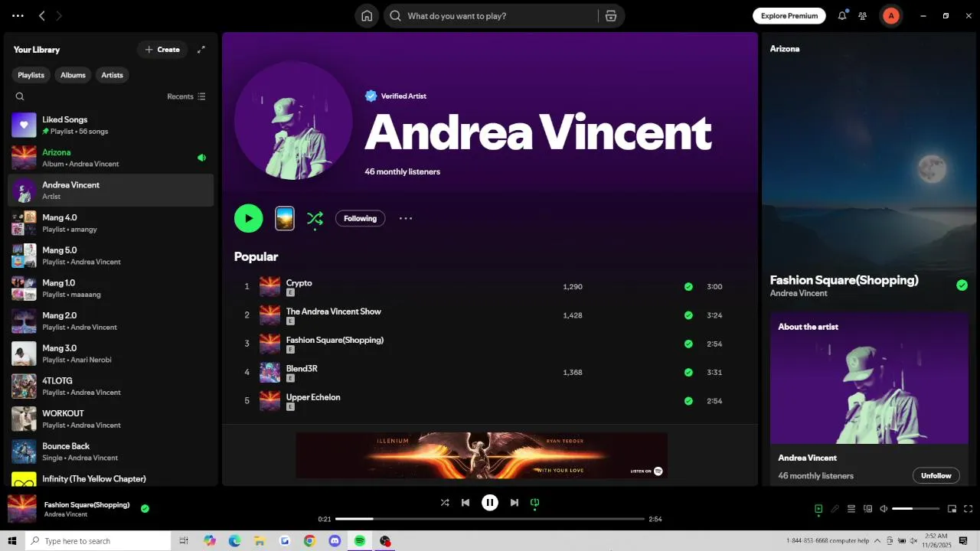Open Spotify from the Windows taskbar

360,541
